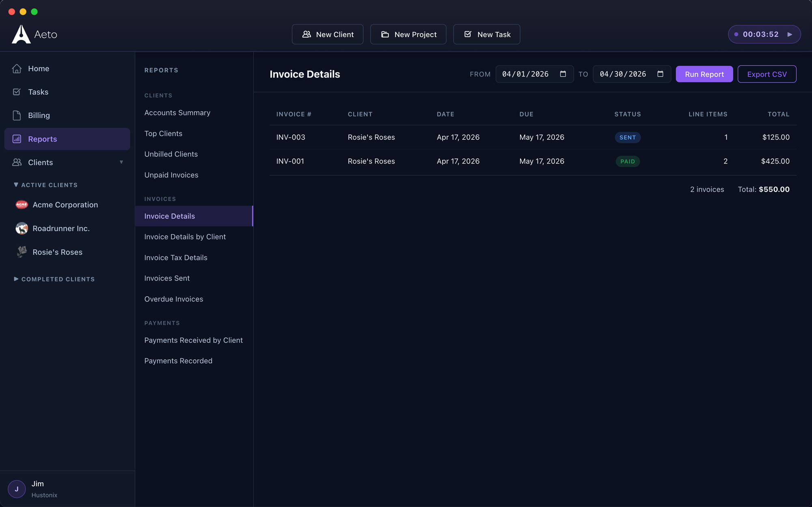812x507 pixels.
Task: Click the New Project button
Action: click(408, 35)
